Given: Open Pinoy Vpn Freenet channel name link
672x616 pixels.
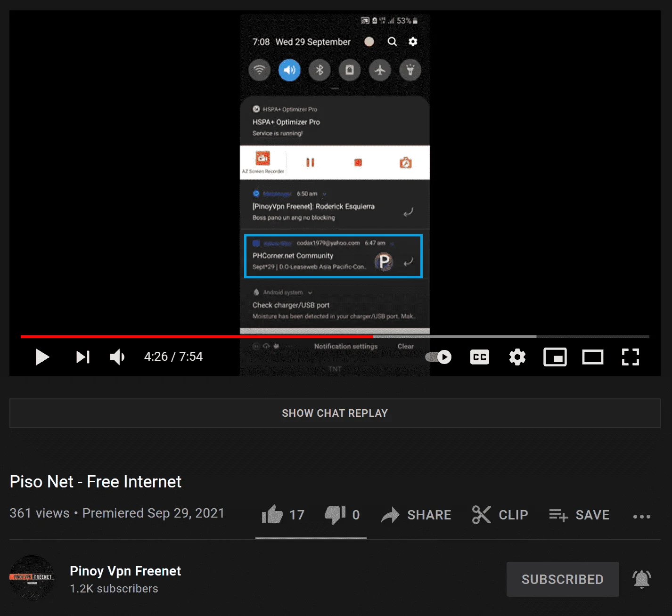Looking at the screenshot, I should coord(125,571).
